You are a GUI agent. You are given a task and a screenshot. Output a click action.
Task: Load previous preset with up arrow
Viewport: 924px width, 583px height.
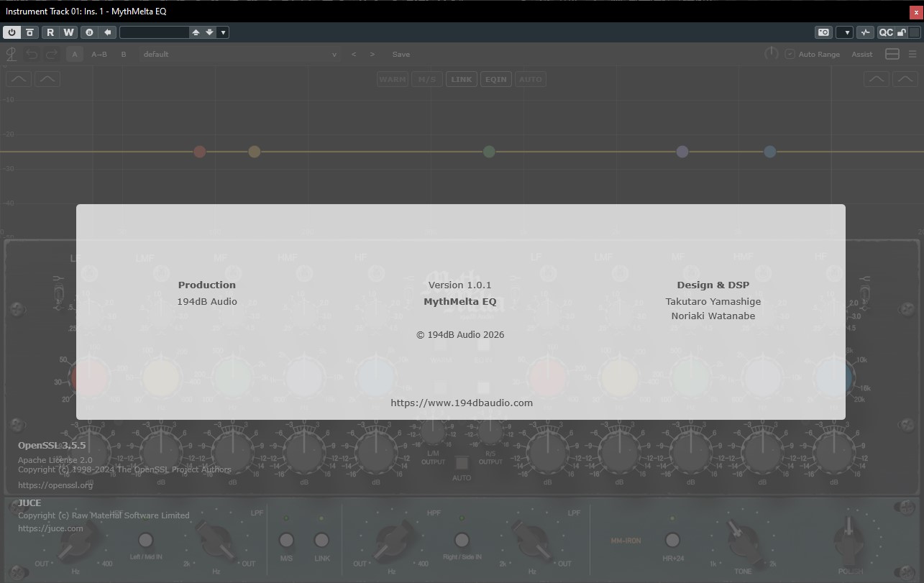[196, 32]
